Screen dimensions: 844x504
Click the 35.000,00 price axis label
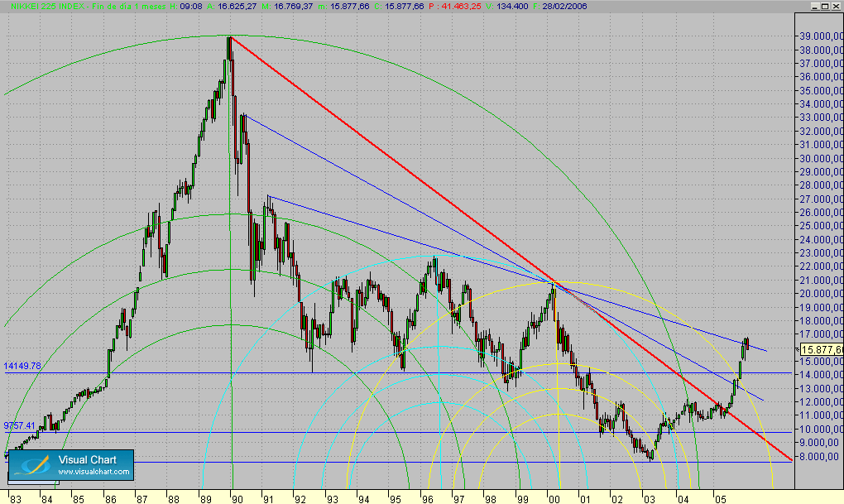coord(822,90)
